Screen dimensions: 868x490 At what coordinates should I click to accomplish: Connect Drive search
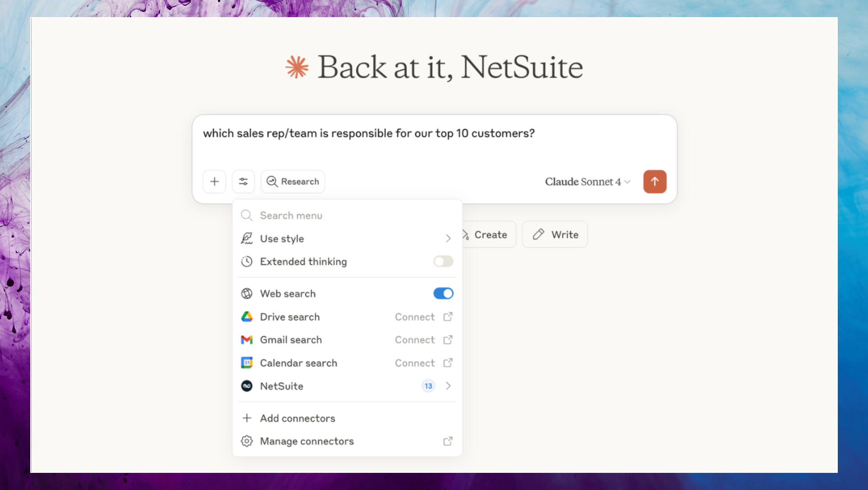(x=415, y=317)
